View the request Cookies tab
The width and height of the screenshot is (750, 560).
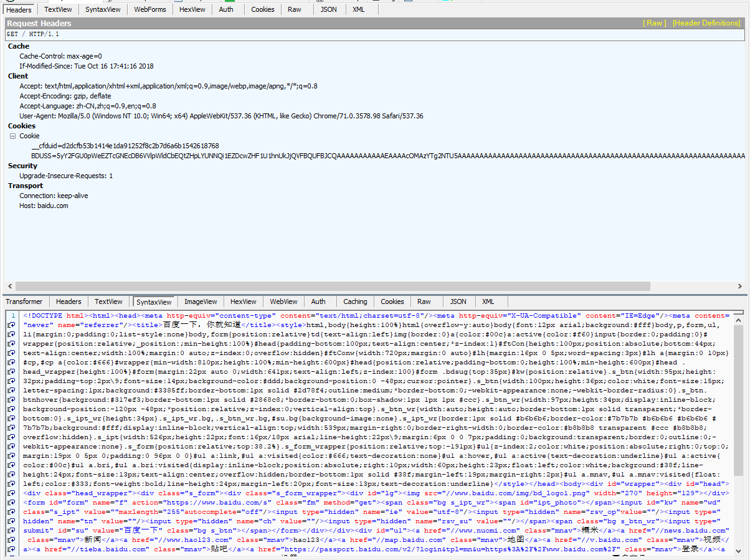[263, 9]
